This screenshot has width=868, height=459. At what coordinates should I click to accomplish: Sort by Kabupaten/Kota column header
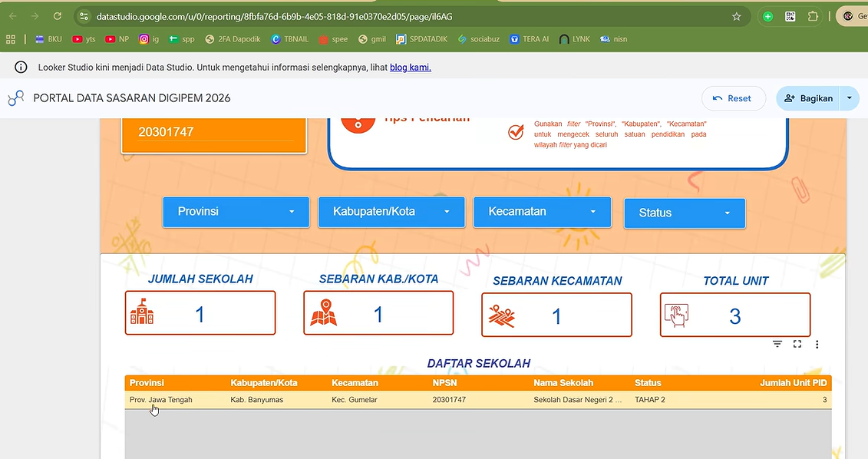[x=264, y=382]
